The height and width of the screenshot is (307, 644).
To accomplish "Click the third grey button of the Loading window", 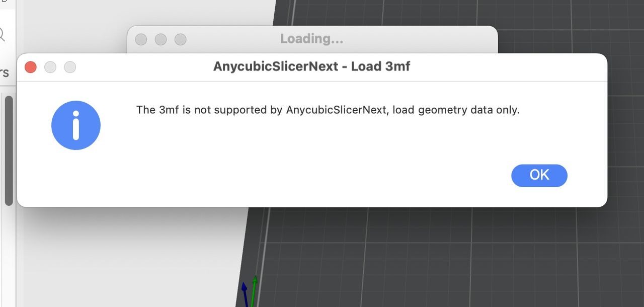I will 180,39.
